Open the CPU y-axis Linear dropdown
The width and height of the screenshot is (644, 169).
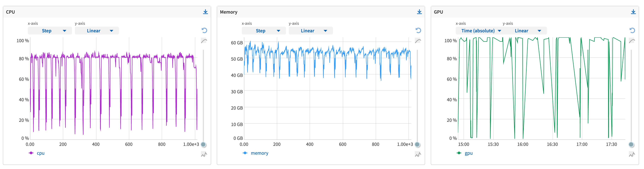(97, 31)
